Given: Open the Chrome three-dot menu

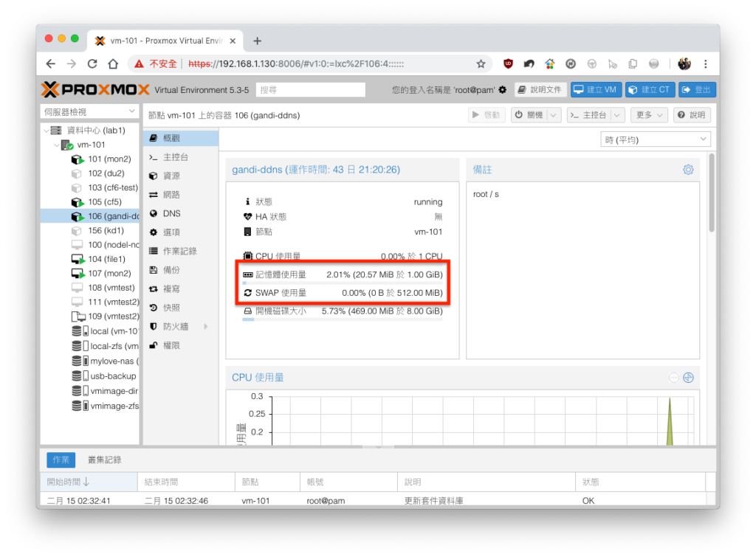Looking at the screenshot, I should tap(705, 63).
